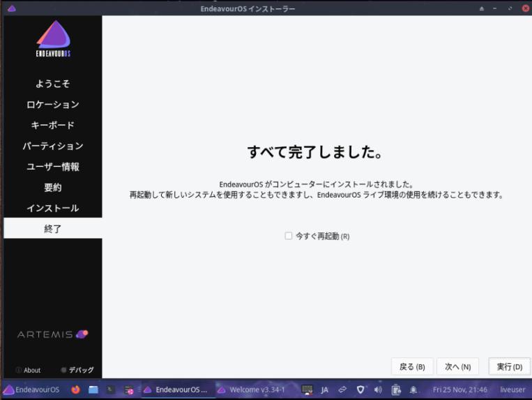Tick the 今すぐ再起動 (R) checkbox

click(x=289, y=236)
